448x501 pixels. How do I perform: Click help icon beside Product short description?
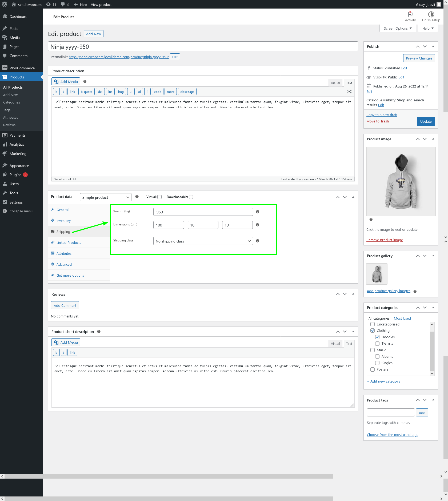99,332
